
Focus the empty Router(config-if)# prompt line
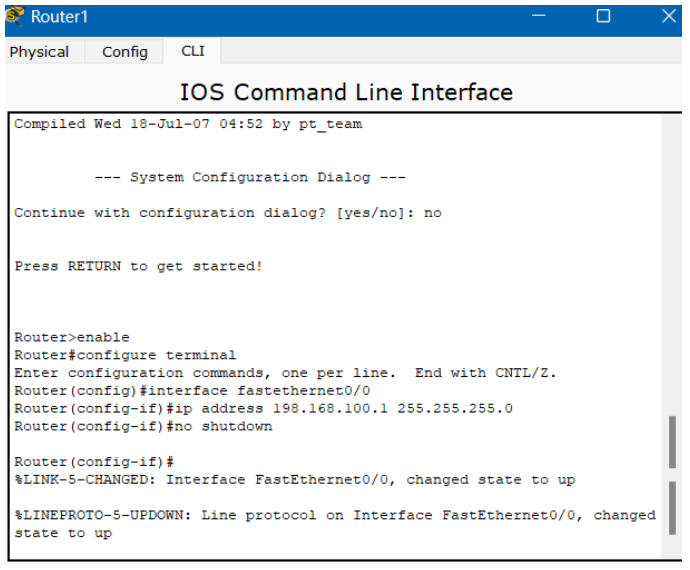(x=95, y=462)
